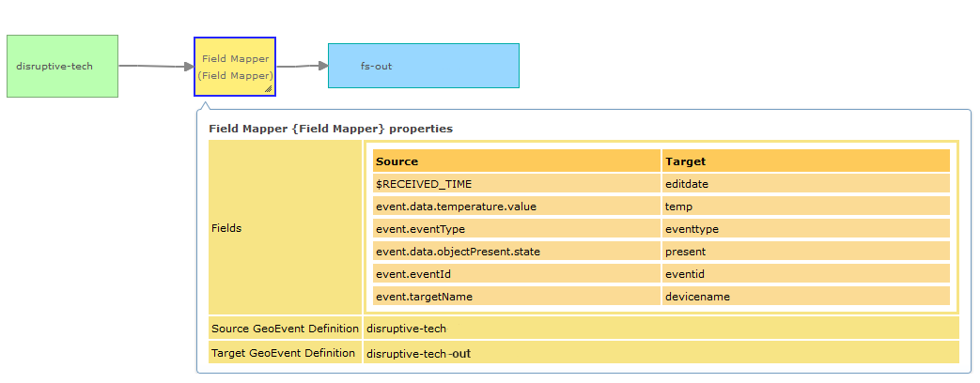The height and width of the screenshot is (383, 980).
Task: Select the fs-out output node
Action: point(424,66)
